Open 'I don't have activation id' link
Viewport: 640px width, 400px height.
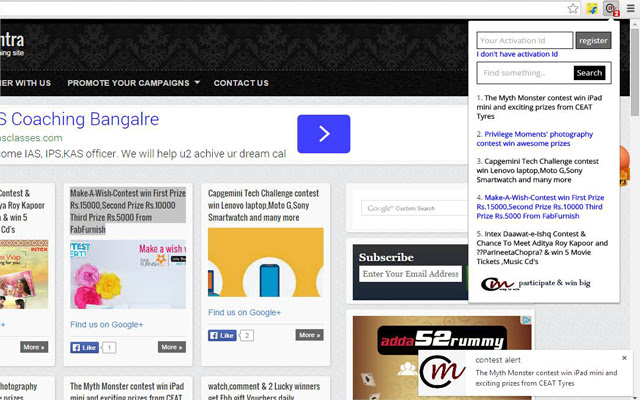click(x=517, y=54)
